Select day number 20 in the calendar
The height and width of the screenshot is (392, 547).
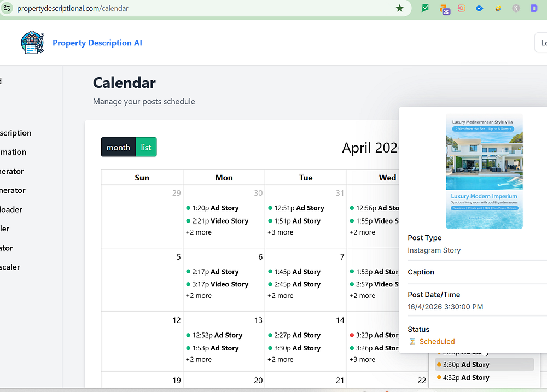point(258,381)
